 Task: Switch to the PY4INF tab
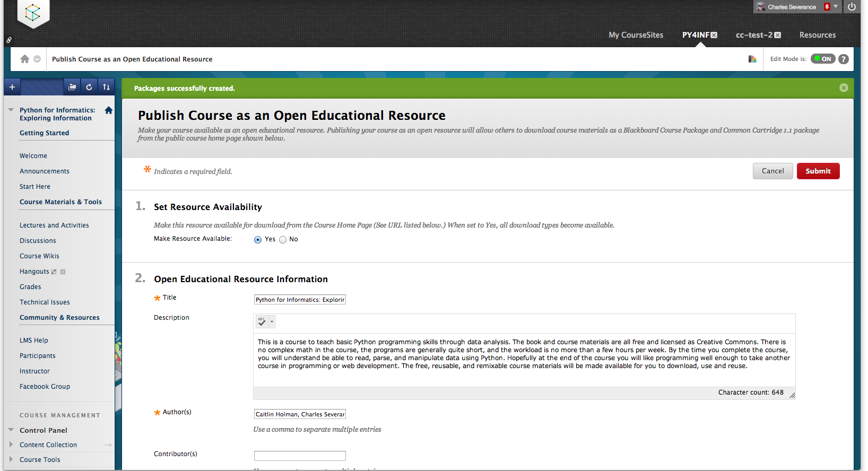pyautogui.click(x=696, y=35)
